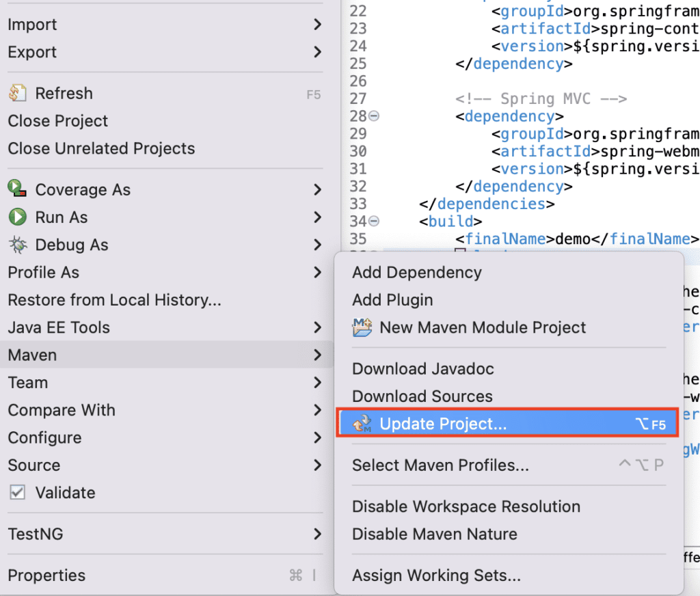The width and height of the screenshot is (700, 596).
Task: Click the finalName demo line in editor
Action: (x=577, y=239)
